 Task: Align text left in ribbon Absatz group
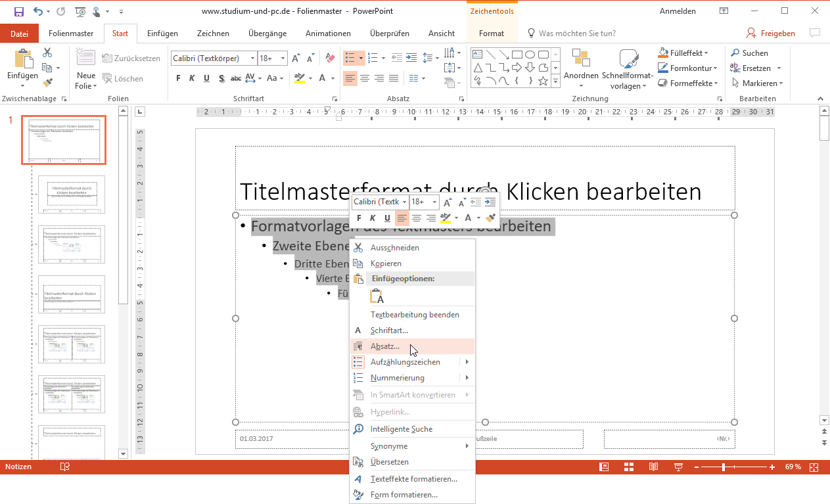coord(350,78)
